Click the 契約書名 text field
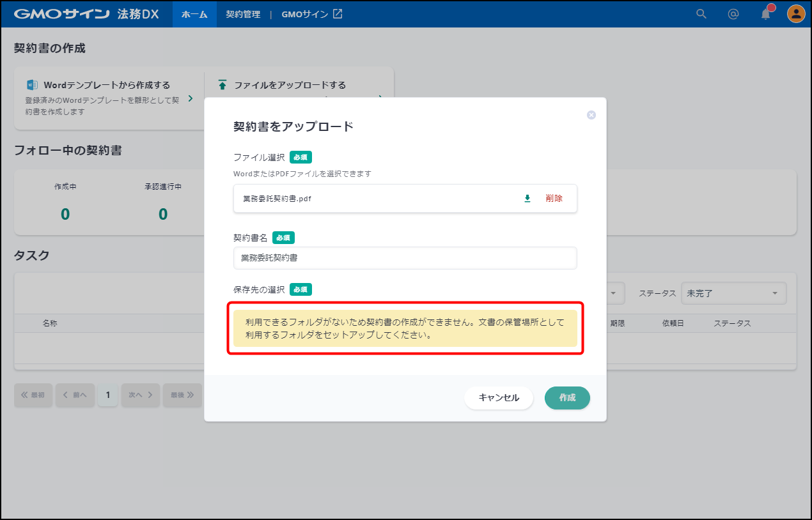812x520 pixels. click(x=405, y=258)
